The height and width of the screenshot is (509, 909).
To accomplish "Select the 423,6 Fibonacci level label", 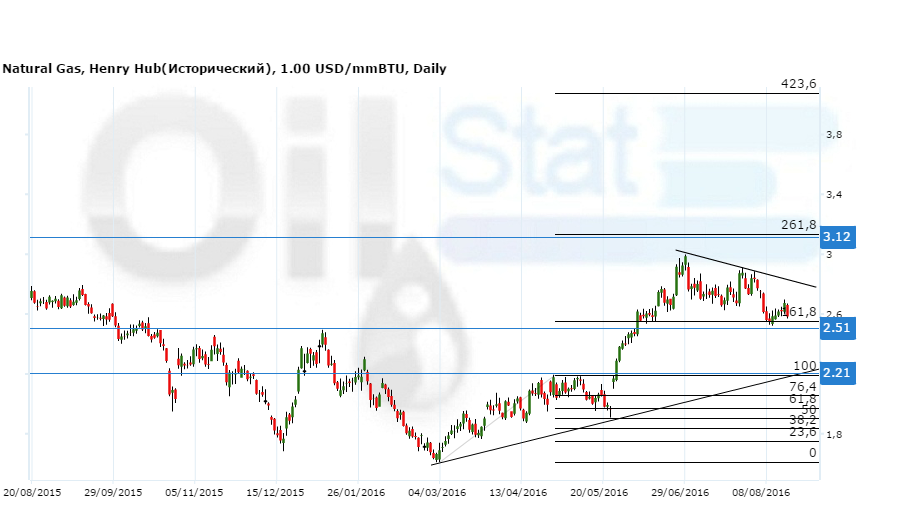I will 799,84.
